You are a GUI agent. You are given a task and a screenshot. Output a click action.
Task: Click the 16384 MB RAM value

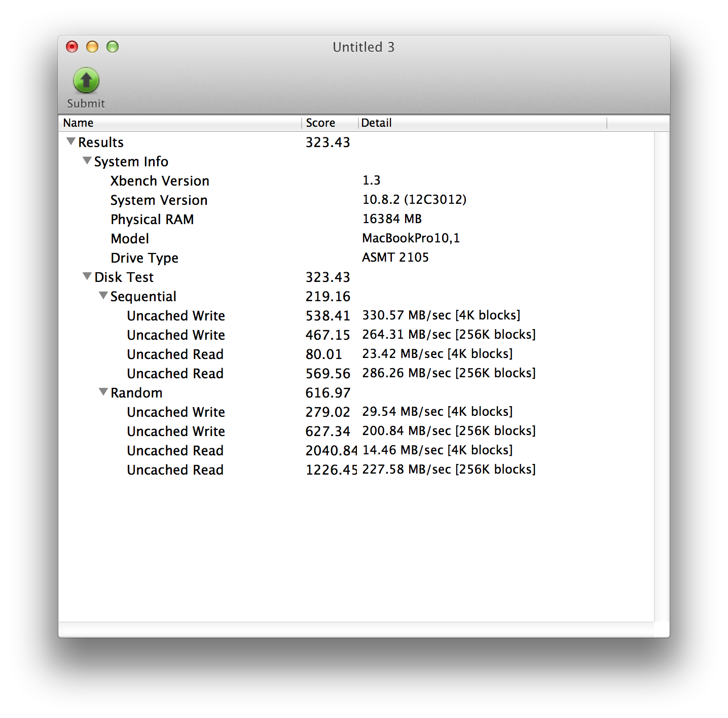(x=392, y=219)
